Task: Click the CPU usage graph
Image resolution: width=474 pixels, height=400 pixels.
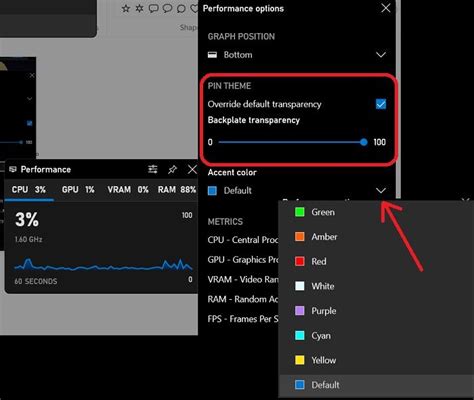Action: pos(103,265)
